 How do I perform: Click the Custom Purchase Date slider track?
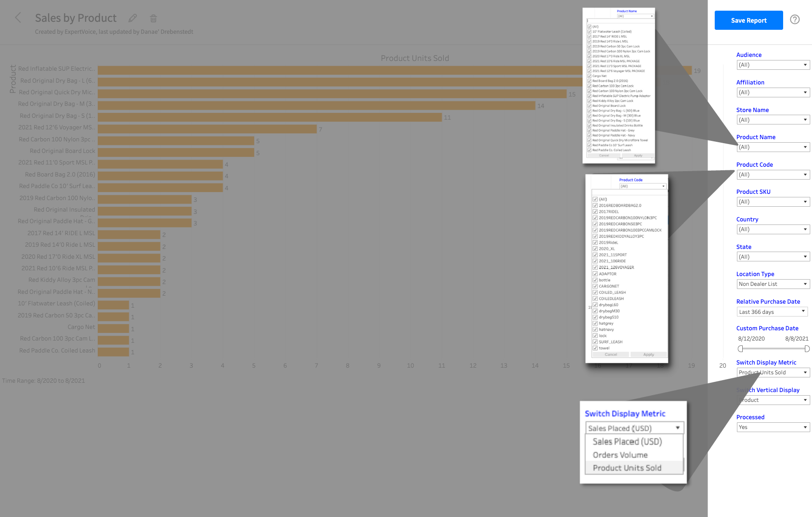click(773, 349)
